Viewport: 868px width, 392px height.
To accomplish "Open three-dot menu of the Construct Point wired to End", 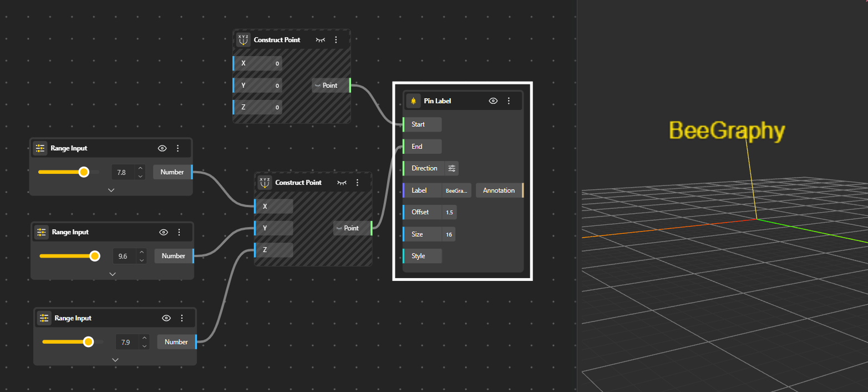I will (x=357, y=183).
